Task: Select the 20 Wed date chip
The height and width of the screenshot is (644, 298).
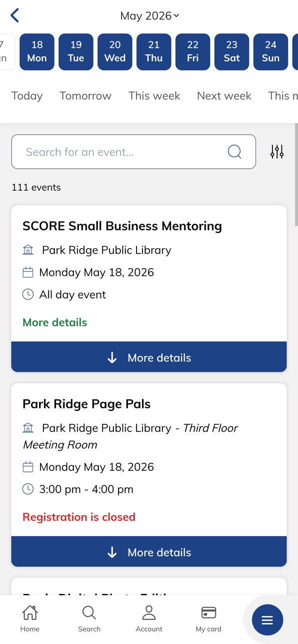Action: (115, 52)
